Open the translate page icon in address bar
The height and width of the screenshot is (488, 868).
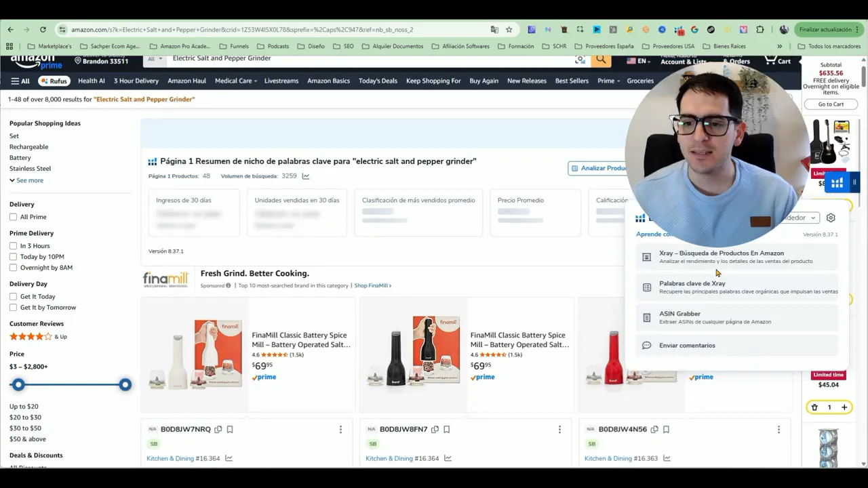coord(494,30)
